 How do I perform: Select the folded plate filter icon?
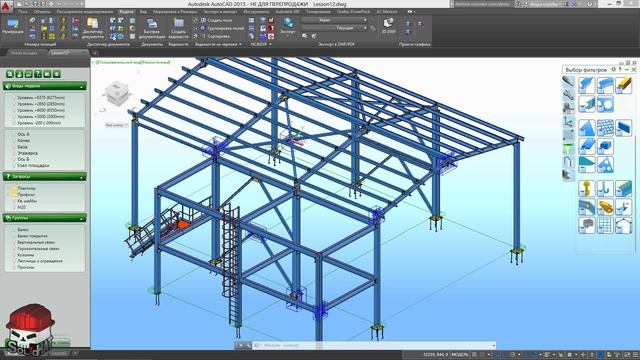click(x=587, y=146)
